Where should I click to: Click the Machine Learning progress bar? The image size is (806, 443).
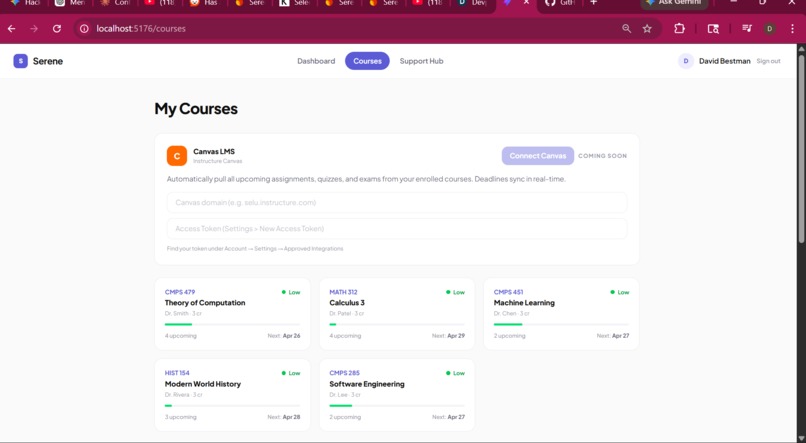(x=561, y=324)
